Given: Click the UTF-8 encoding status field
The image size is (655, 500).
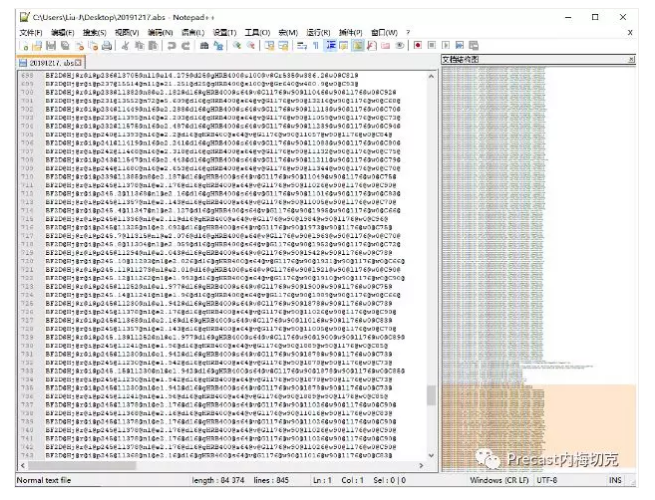Looking at the screenshot, I should click(547, 480).
